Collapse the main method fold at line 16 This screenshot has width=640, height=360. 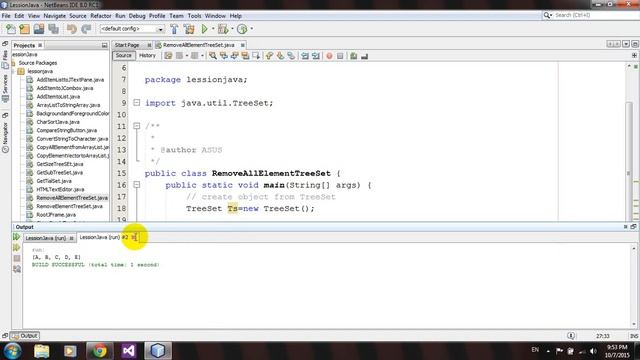click(137, 185)
